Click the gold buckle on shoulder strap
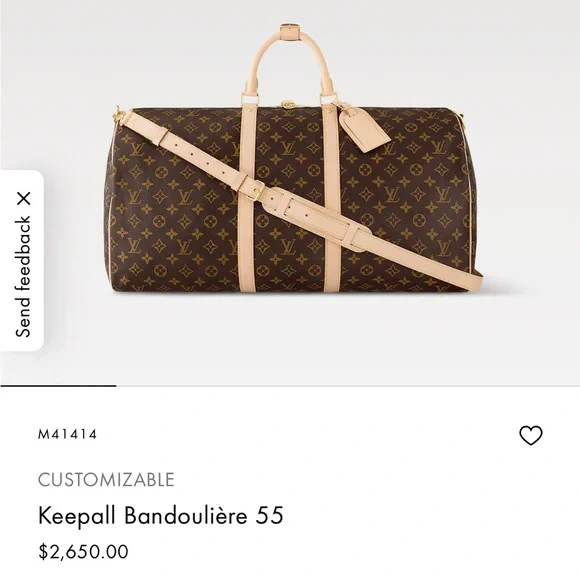This screenshot has height=580, width=580. 258,189
